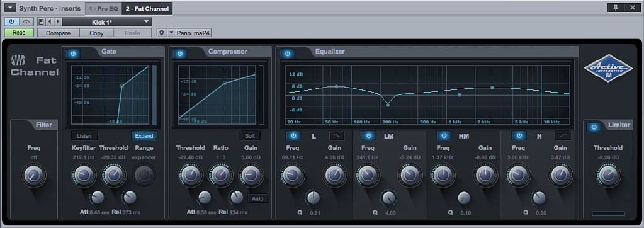Click the HM band Freq knob

(443, 175)
